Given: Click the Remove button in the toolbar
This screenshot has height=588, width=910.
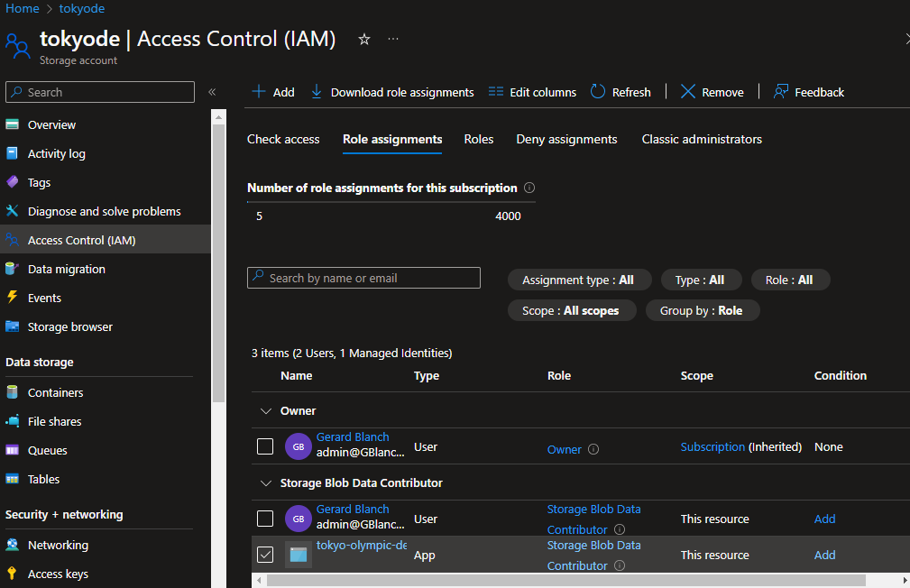Looking at the screenshot, I should [712, 92].
